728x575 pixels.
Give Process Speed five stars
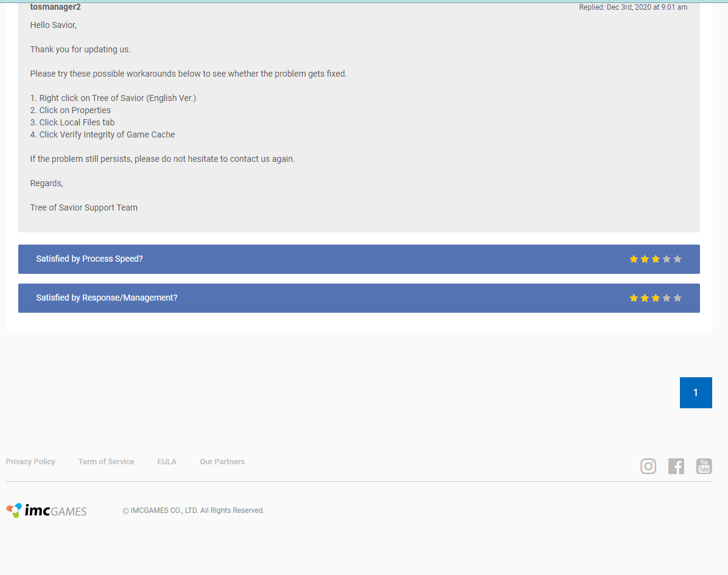point(677,259)
